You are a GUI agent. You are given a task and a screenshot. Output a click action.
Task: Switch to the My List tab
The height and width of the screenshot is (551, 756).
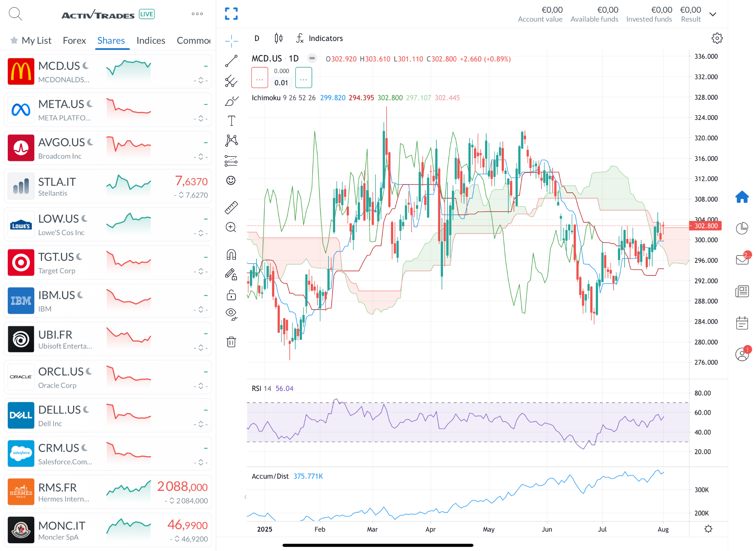(x=31, y=40)
